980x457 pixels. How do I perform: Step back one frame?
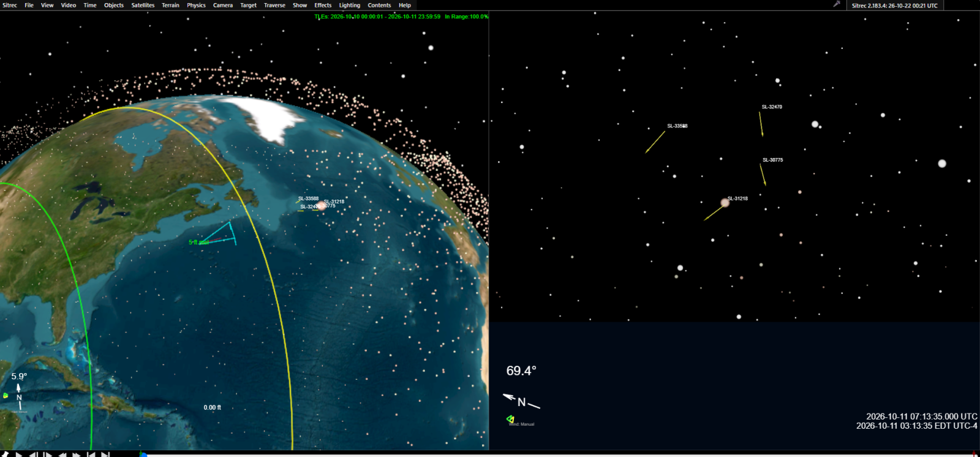pyautogui.click(x=33, y=454)
